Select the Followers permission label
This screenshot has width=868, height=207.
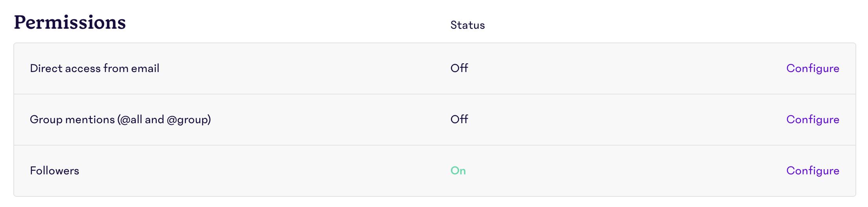click(x=54, y=171)
